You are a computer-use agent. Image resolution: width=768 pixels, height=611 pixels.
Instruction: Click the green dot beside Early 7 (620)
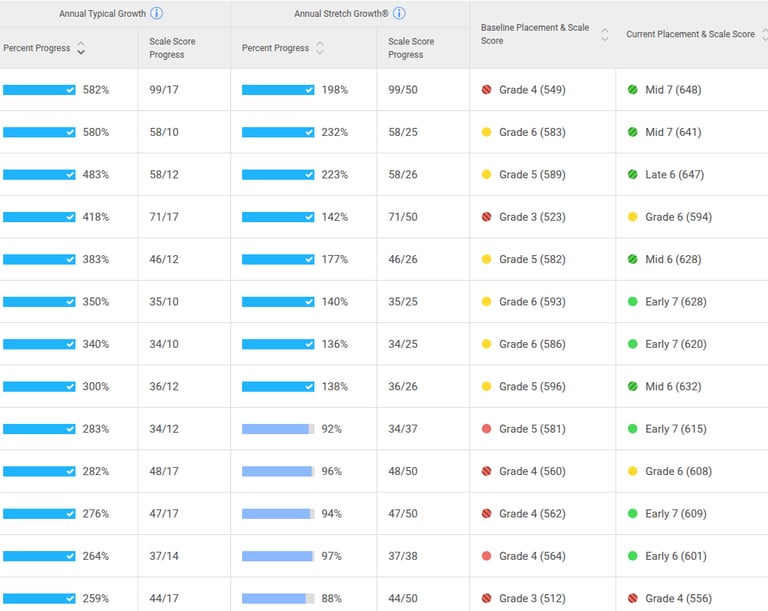[632, 344]
